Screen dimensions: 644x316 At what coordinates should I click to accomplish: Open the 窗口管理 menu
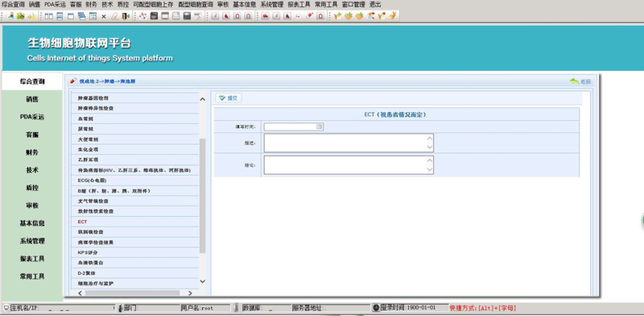coord(353,5)
